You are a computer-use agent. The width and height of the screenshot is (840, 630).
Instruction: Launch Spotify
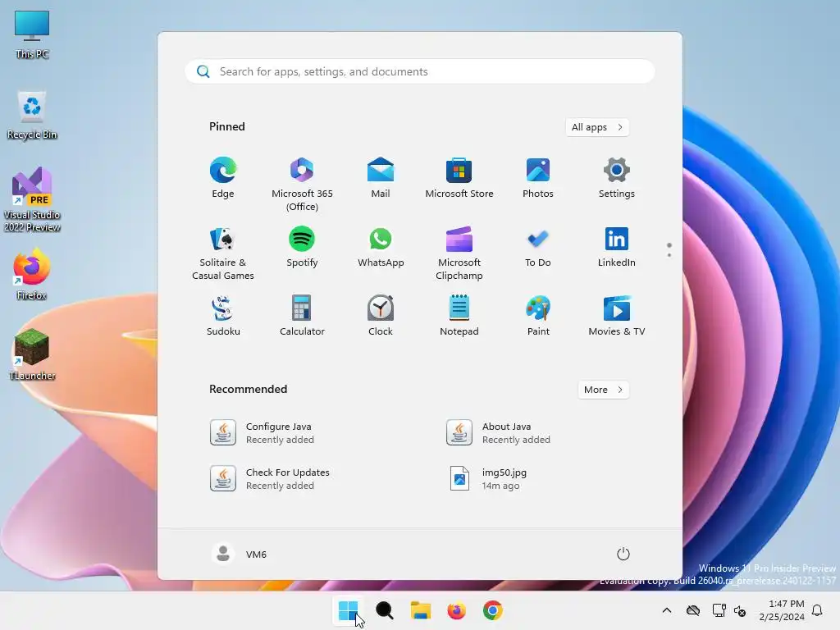[302, 247]
